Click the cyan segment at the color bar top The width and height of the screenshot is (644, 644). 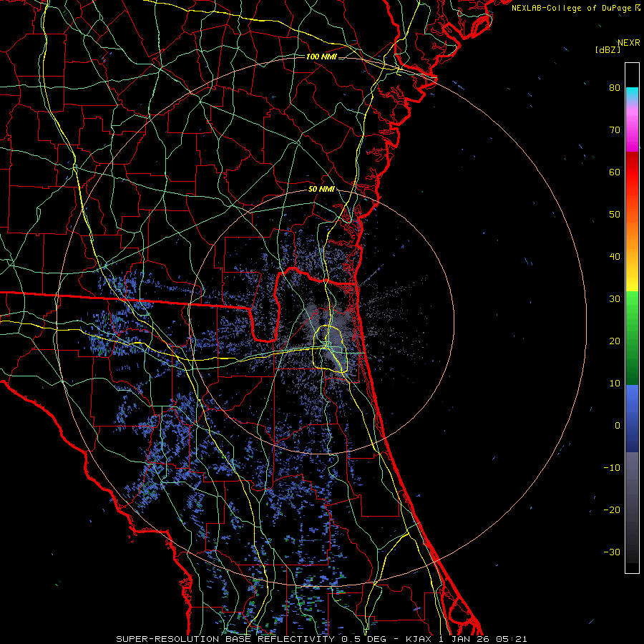point(632,94)
